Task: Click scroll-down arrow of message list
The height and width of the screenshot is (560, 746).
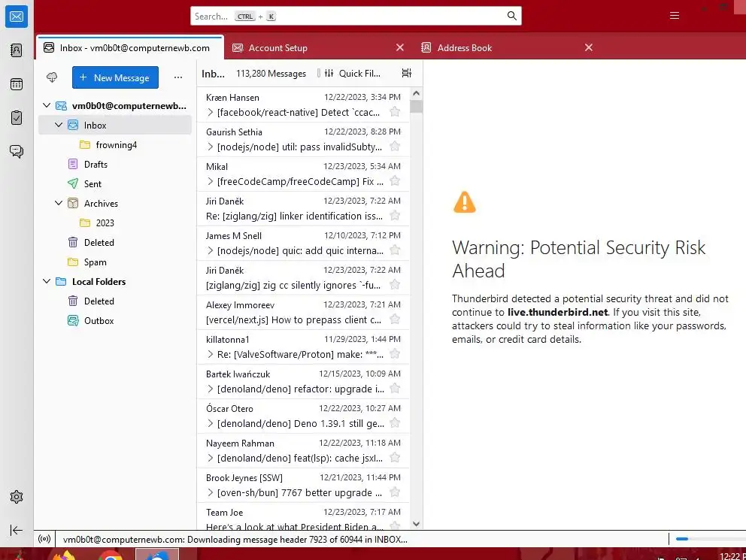Action: tap(417, 524)
